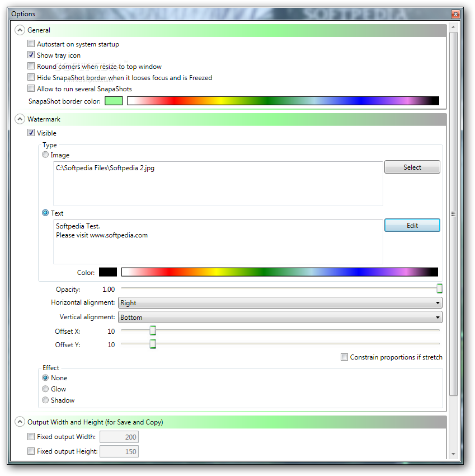Click the Offset X slider thumb
This screenshot has height=476, width=475.
tap(153, 330)
